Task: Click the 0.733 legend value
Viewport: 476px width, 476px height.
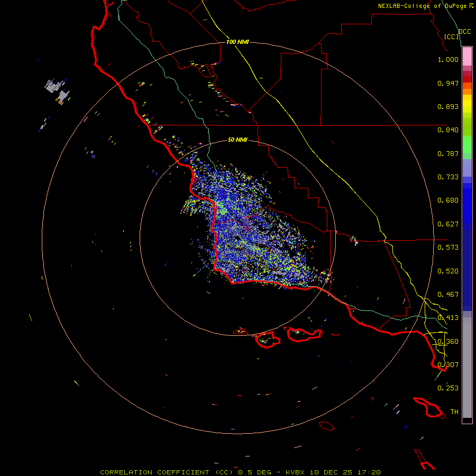Action: pos(448,177)
